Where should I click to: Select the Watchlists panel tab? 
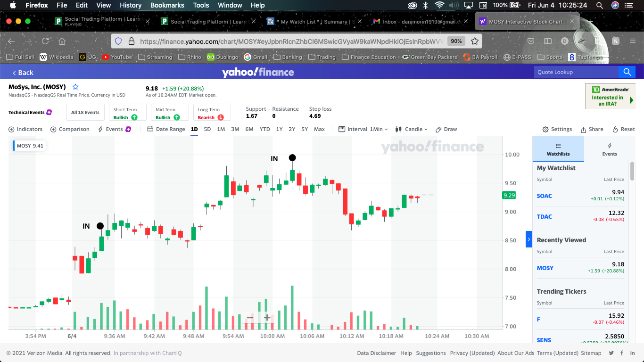coord(558,149)
